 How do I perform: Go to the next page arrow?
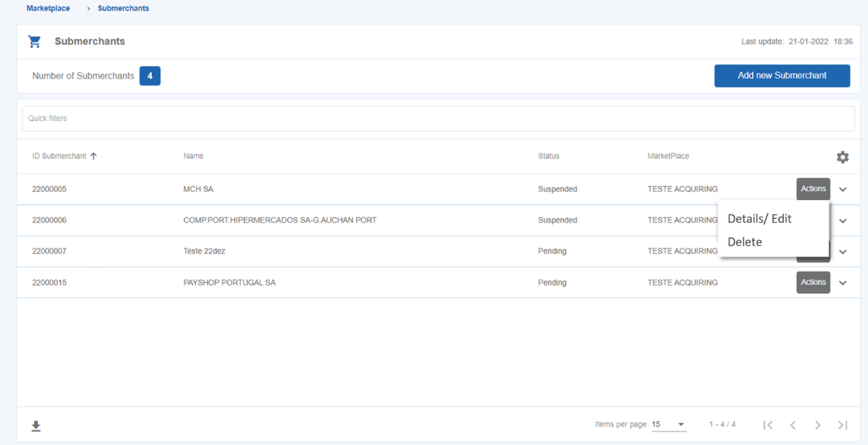(818, 425)
